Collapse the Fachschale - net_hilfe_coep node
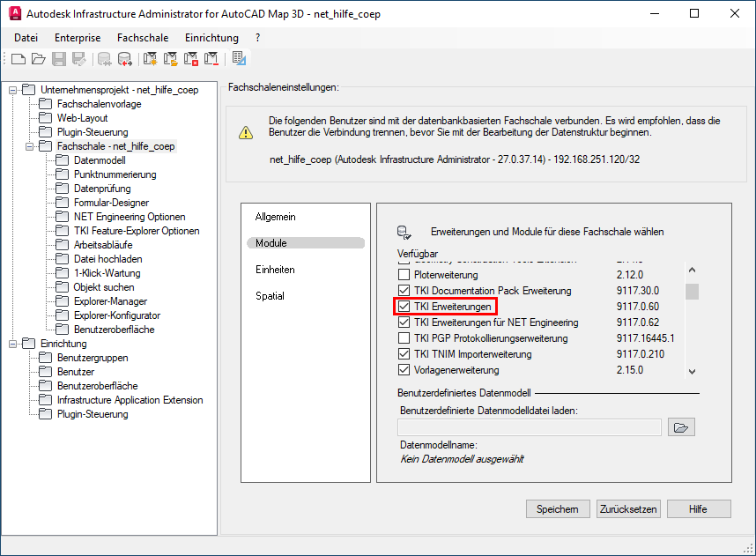Viewport: 756px width, 556px height. click(x=30, y=146)
